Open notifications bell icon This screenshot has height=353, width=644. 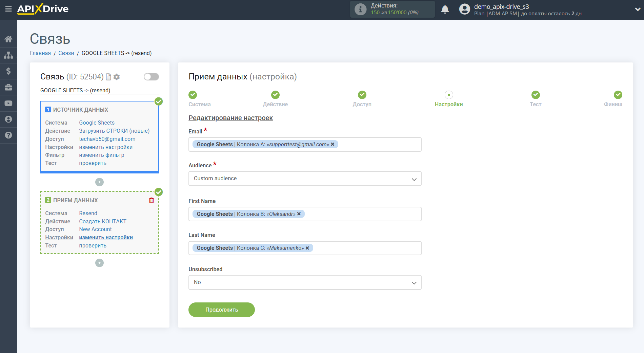coord(445,10)
